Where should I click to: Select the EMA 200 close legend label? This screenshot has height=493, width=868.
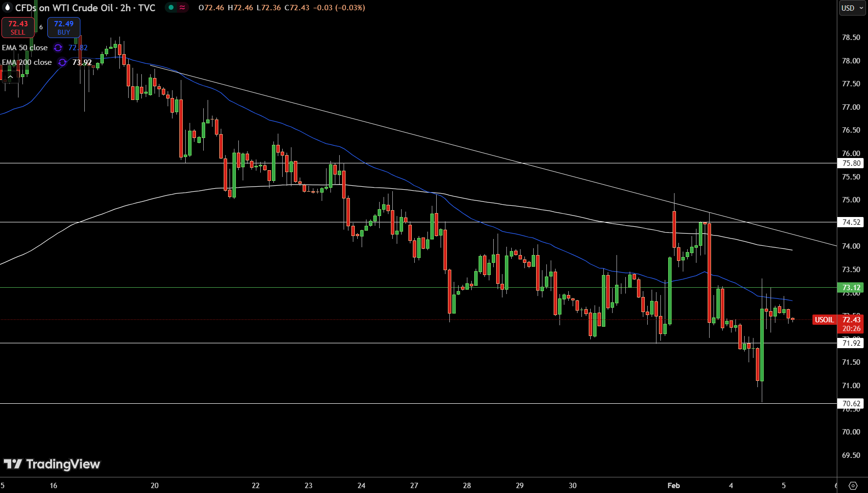click(x=27, y=62)
